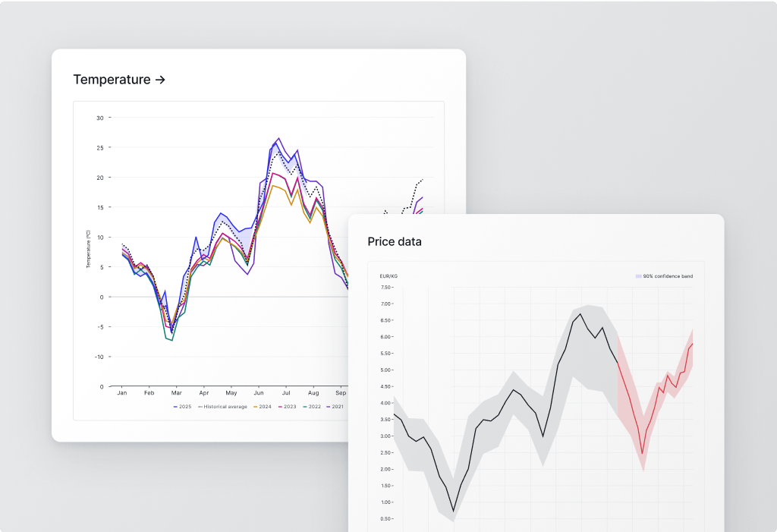Screen dimensions: 777x532
Task: Click the EUR/KG axis unit label
Action: [388, 276]
